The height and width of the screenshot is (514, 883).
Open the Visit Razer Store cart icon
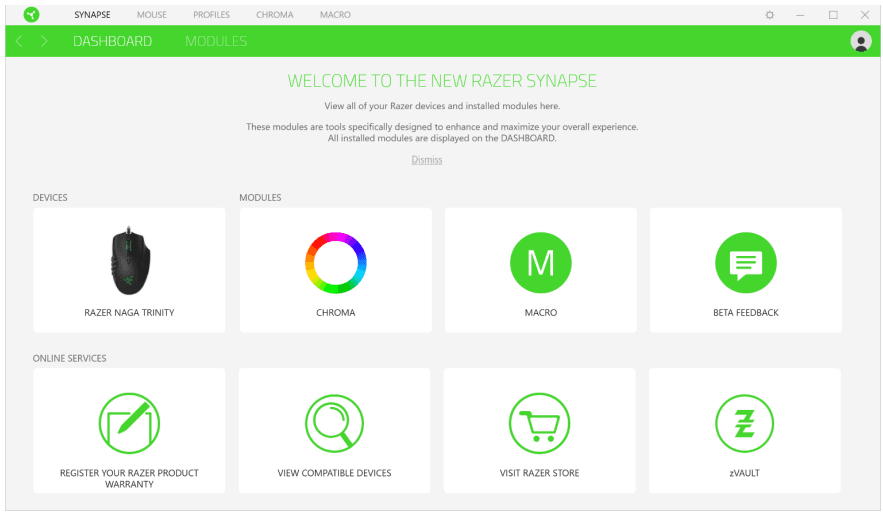pos(539,423)
